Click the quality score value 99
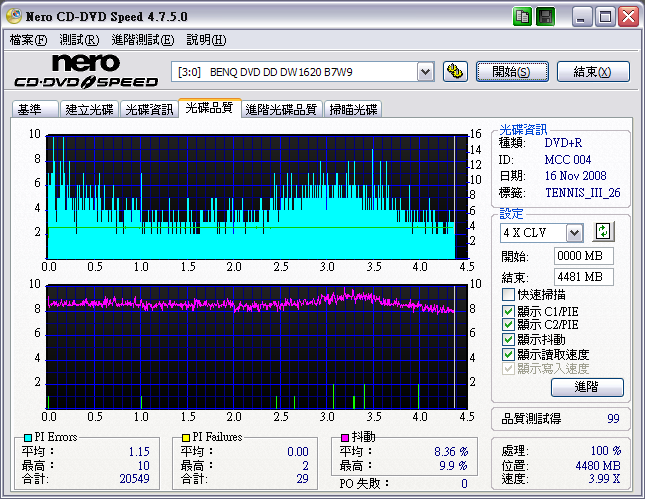Image resolution: width=645 pixels, height=499 pixels. (x=613, y=419)
